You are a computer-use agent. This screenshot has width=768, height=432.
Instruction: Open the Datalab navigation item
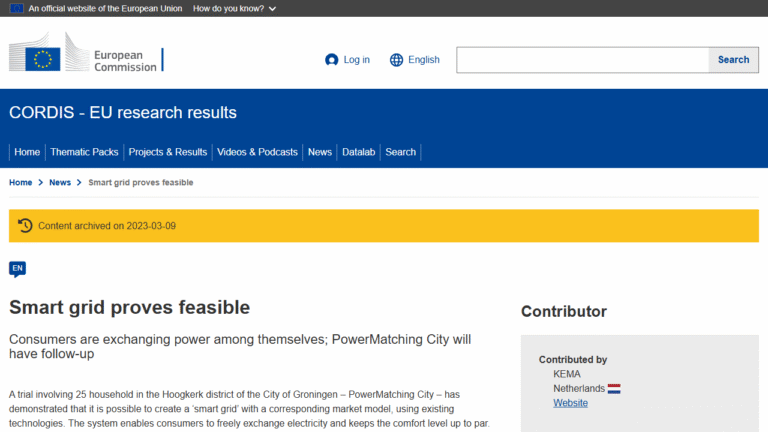[358, 152]
